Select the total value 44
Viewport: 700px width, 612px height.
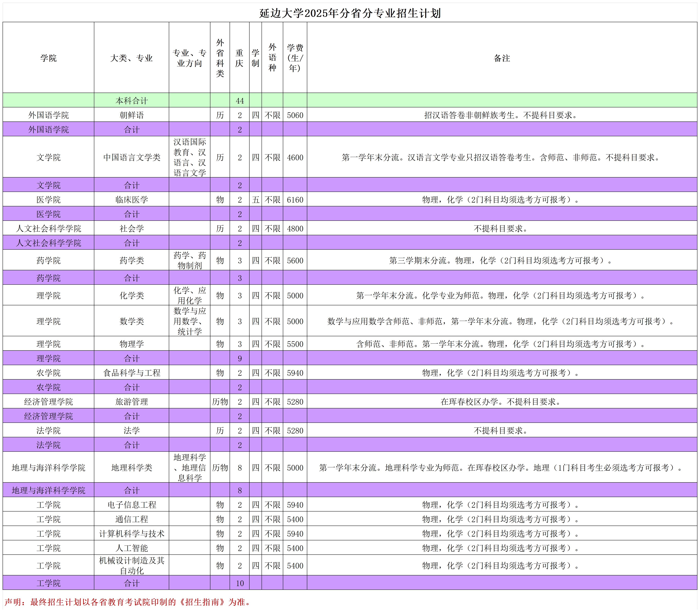tap(240, 100)
